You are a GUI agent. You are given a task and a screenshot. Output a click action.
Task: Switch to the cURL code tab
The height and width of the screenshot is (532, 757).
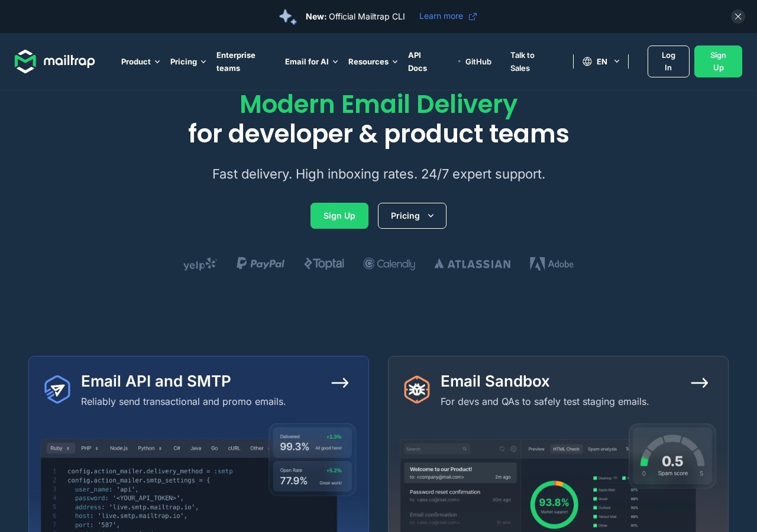pyautogui.click(x=234, y=448)
